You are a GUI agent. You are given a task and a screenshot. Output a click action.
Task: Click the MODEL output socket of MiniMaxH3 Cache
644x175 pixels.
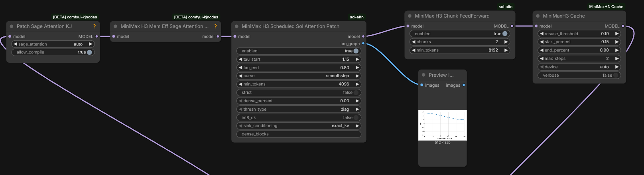(x=623, y=26)
